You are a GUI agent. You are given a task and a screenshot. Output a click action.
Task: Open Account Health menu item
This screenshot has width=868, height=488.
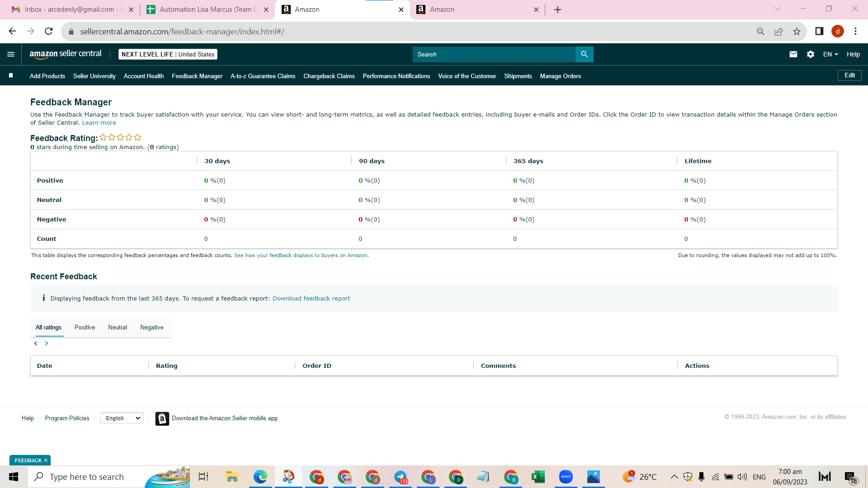point(144,76)
